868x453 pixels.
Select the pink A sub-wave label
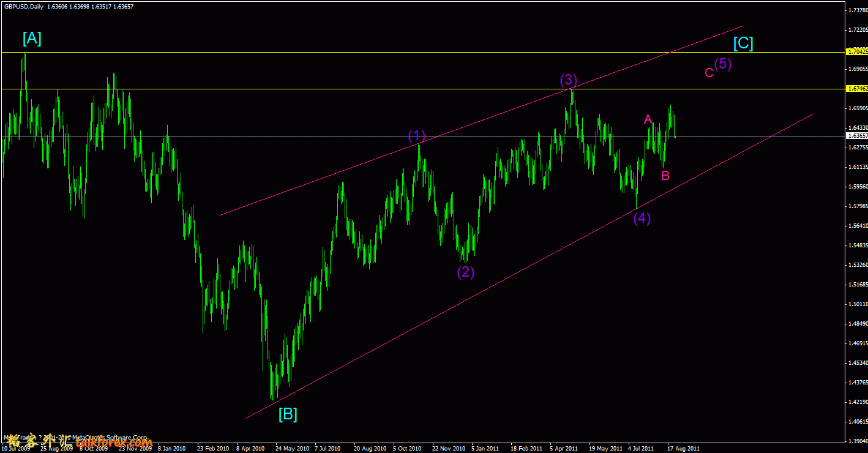pos(648,119)
